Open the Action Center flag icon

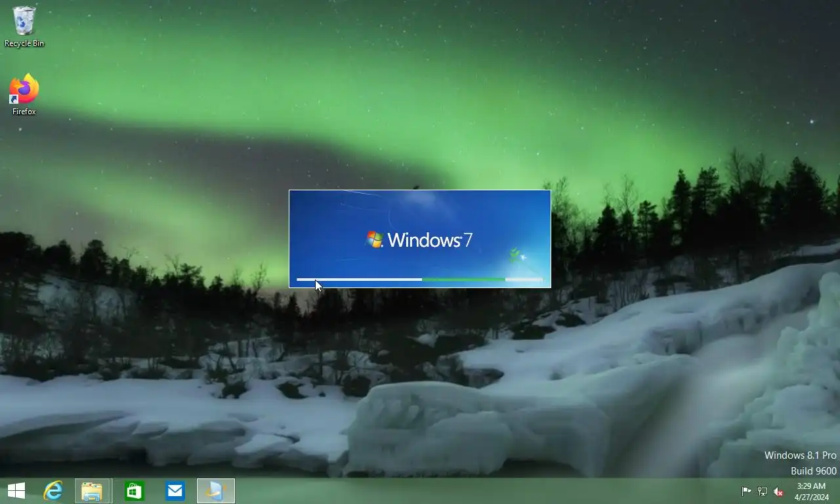[x=746, y=492]
